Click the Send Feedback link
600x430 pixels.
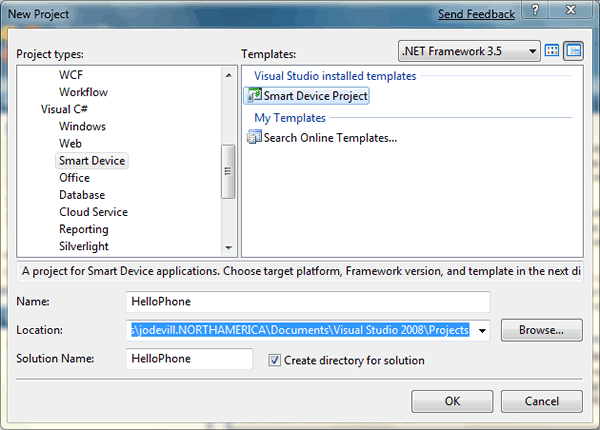tap(476, 14)
